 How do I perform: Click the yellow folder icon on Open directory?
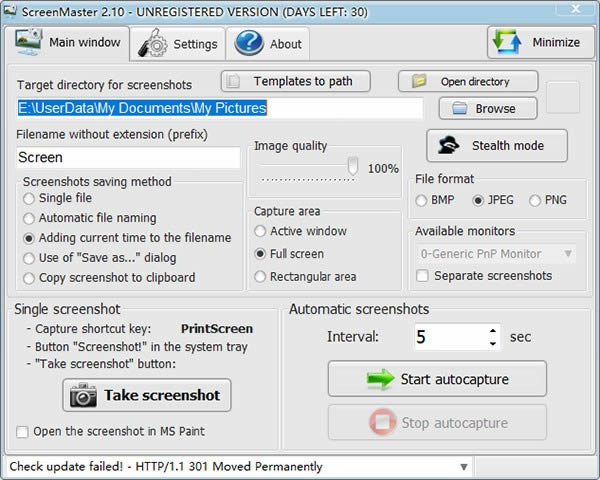click(x=419, y=81)
